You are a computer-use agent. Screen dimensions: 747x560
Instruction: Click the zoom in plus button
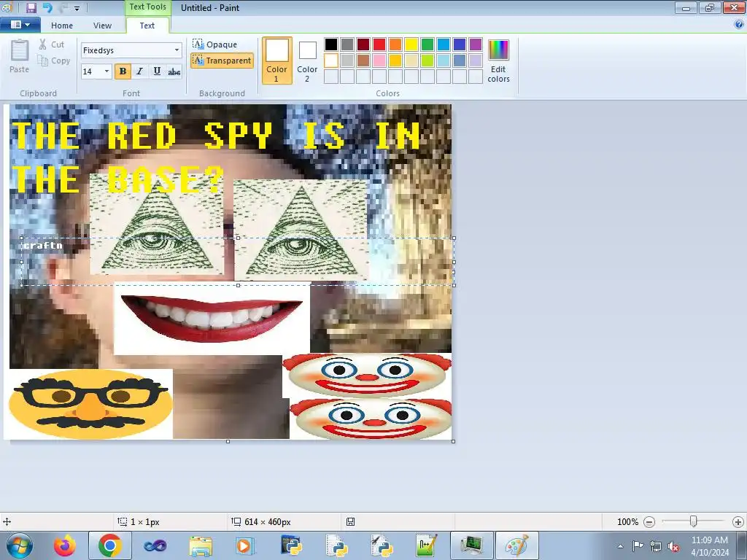tap(738, 522)
